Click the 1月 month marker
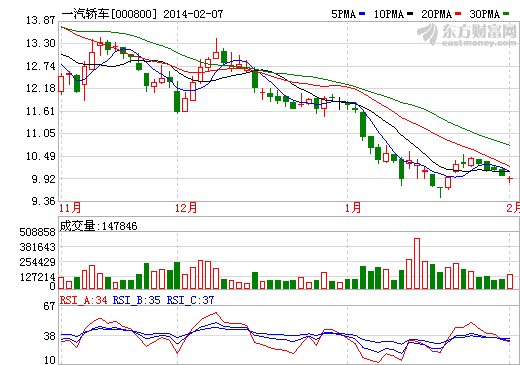The width and height of the screenshot is (520, 365). click(x=353, y=208)
